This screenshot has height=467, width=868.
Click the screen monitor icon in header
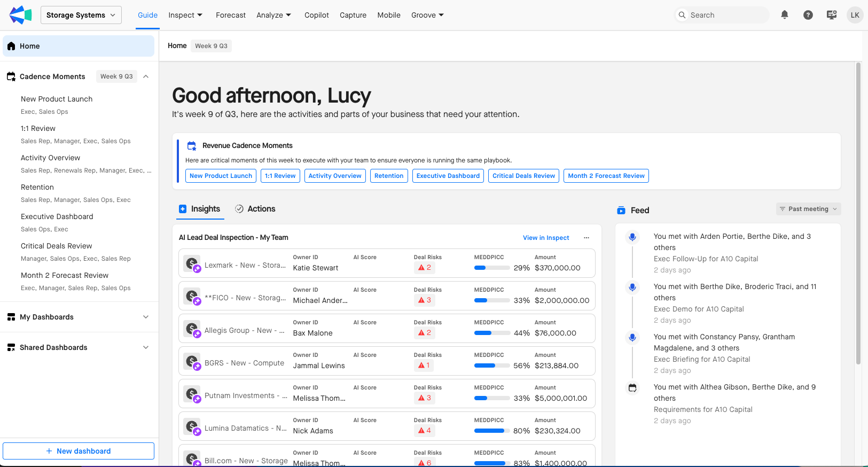[x=832, y=15]
